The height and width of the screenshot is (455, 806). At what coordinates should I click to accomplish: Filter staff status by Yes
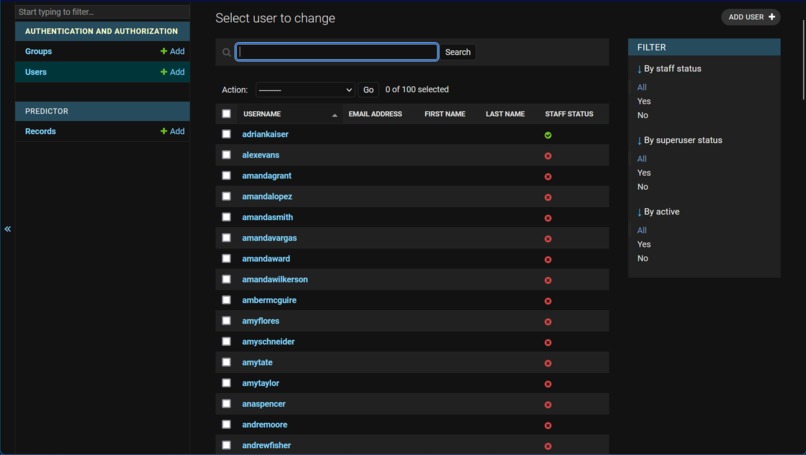click(644, 101)
